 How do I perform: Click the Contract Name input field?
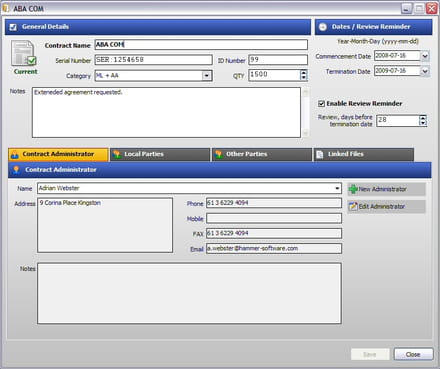click(201, 45)
